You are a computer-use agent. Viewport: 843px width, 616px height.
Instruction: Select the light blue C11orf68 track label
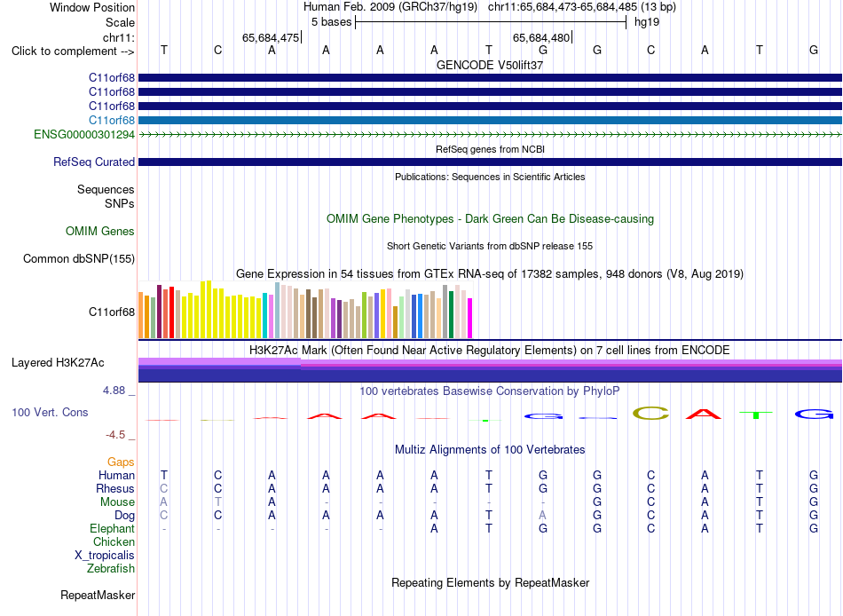(112, 120)
